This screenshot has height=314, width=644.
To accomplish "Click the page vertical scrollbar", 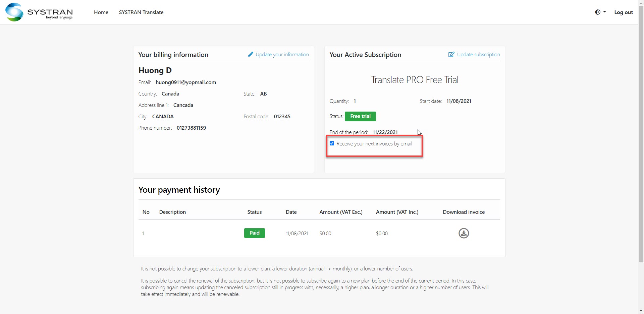I will [x=641, y=134].
